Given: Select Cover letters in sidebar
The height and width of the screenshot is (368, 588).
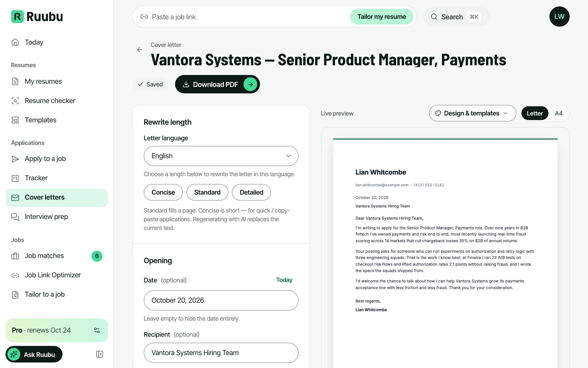Looking at the screenshot, I should (x=56, y=198).
